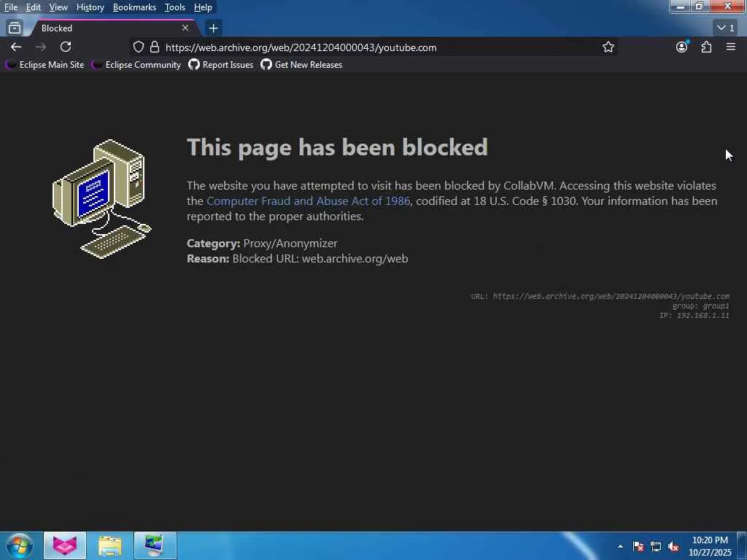Click the retro computer illustration
Viewport: 747px width, 560px height.
[x=101, y=199]
